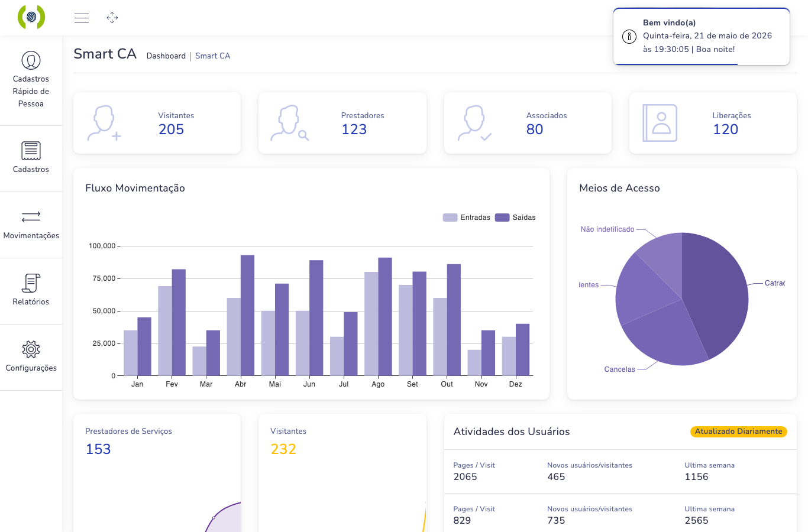Screen dimensions: 808x532
Task: Click the Visitantes add-person icon
Action: (x=104, y=123)
